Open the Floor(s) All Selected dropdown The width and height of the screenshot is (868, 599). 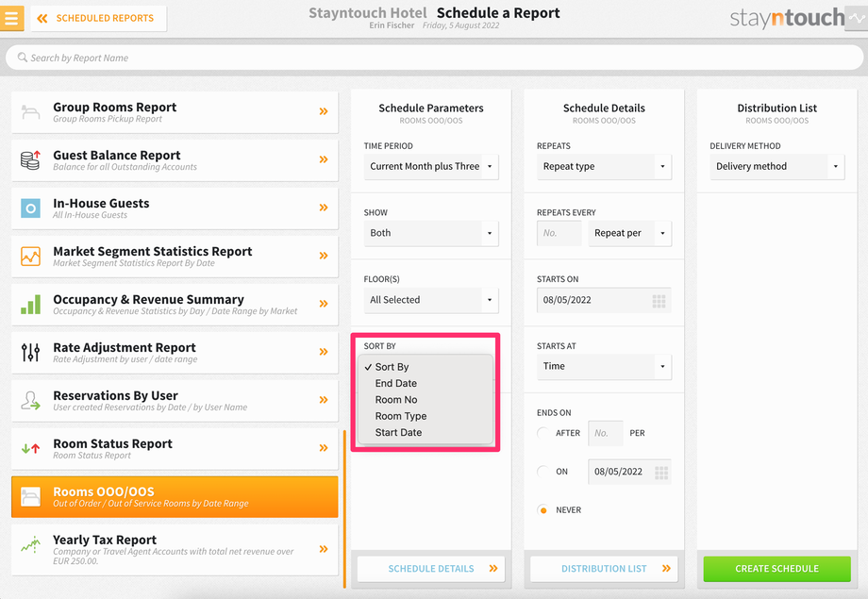[430, 300]
